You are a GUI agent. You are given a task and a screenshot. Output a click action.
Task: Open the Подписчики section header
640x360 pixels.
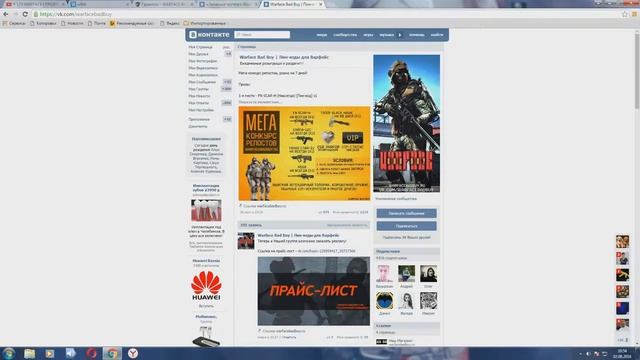407,251
